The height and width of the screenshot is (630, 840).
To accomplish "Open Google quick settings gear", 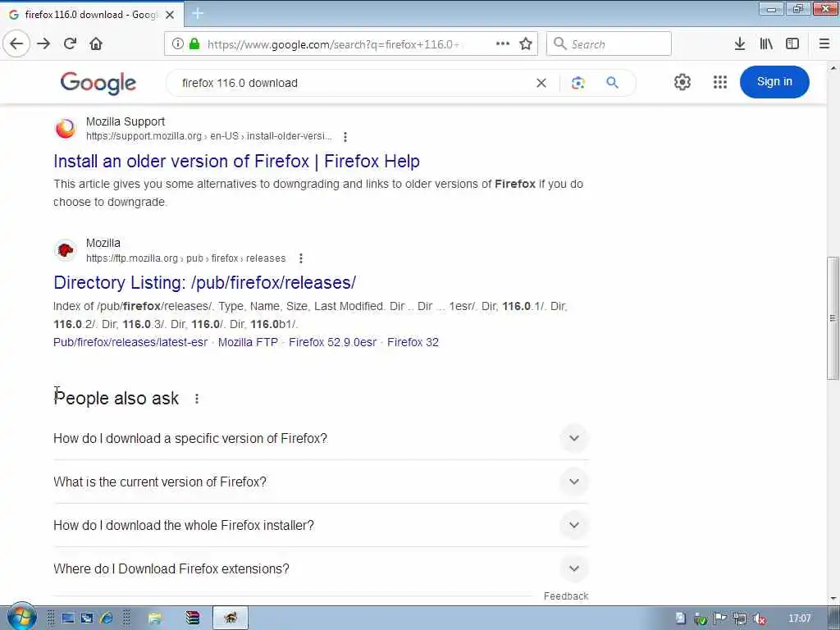I will 682,82.
